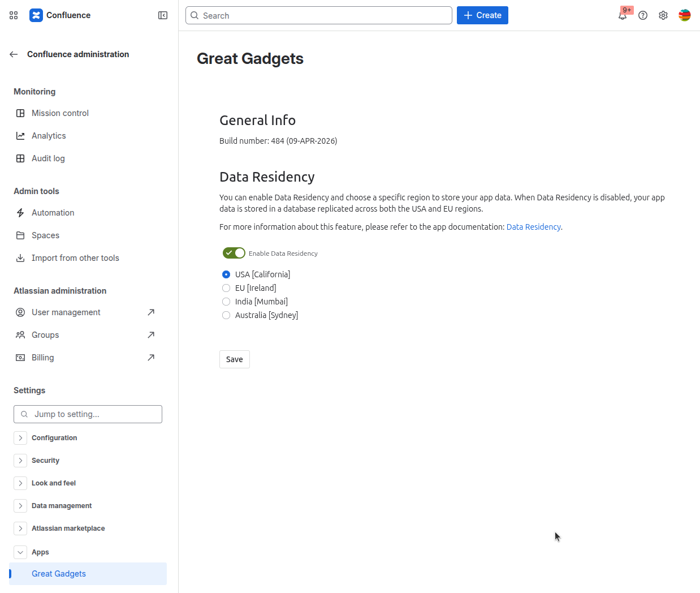
Task: Click the Confluence administration heading
Action: (78, 54)
